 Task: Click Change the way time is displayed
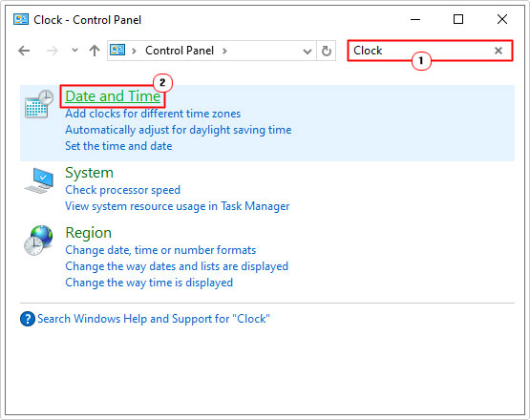[149, 283]
